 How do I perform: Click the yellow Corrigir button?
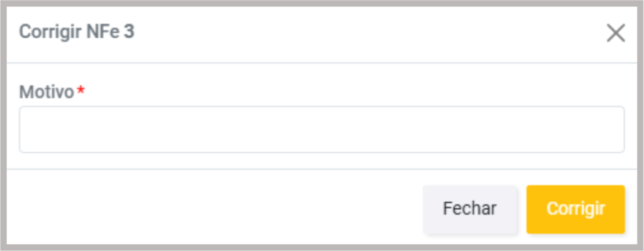575,209
